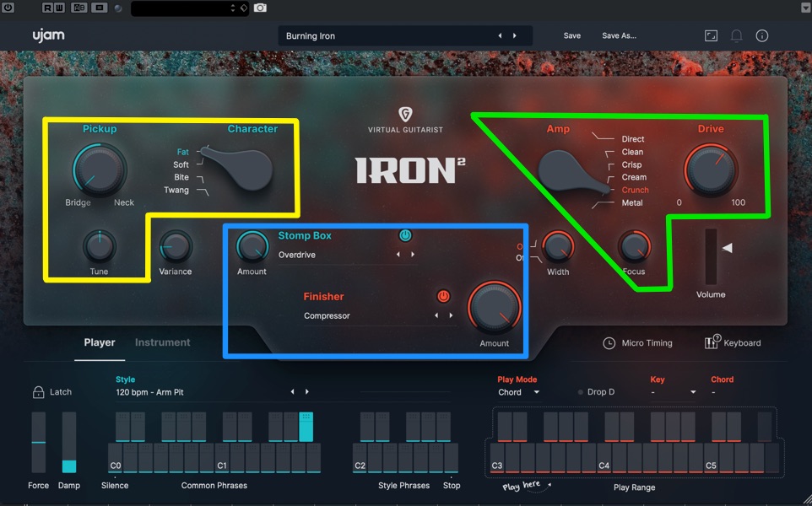Click the resize window icon
The image size is (812, 506).
pyautogui.click(x=711, y=35)
